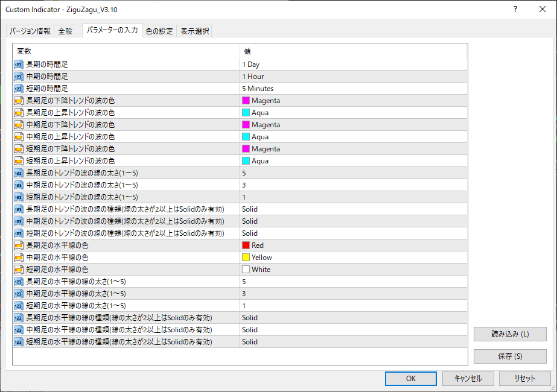
Task: Edit value 5 for 長期足のトレンドの波の線の太さ
Action: 354,173
